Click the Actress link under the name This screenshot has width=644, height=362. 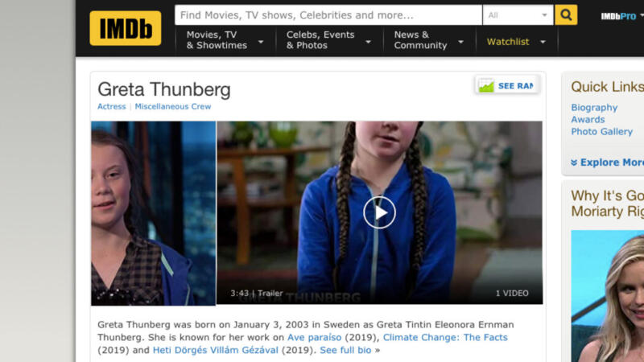click(x=112, y=106)
